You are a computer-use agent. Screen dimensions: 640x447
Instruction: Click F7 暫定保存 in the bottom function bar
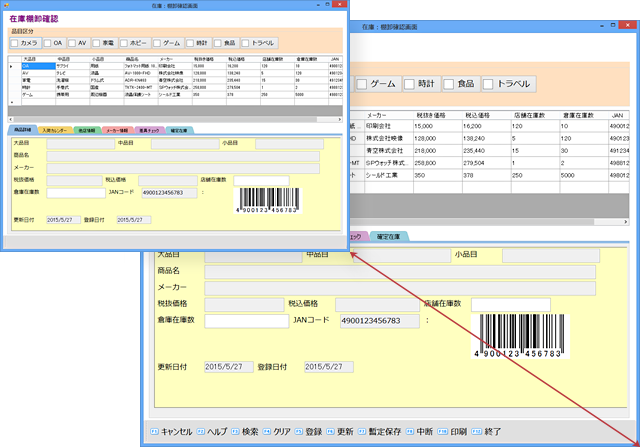380,431
